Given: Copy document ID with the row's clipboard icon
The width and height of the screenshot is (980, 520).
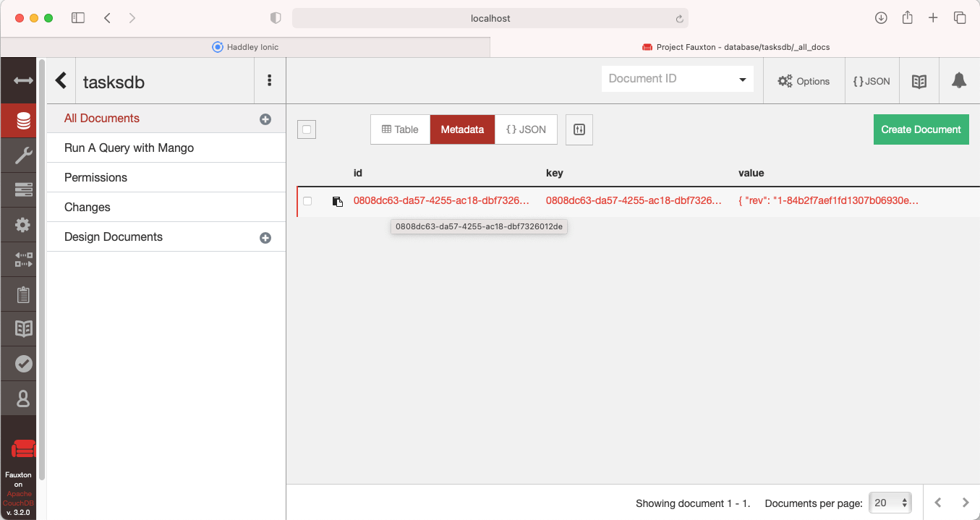Looking at the screenshot, I should (x=337, y=201).
